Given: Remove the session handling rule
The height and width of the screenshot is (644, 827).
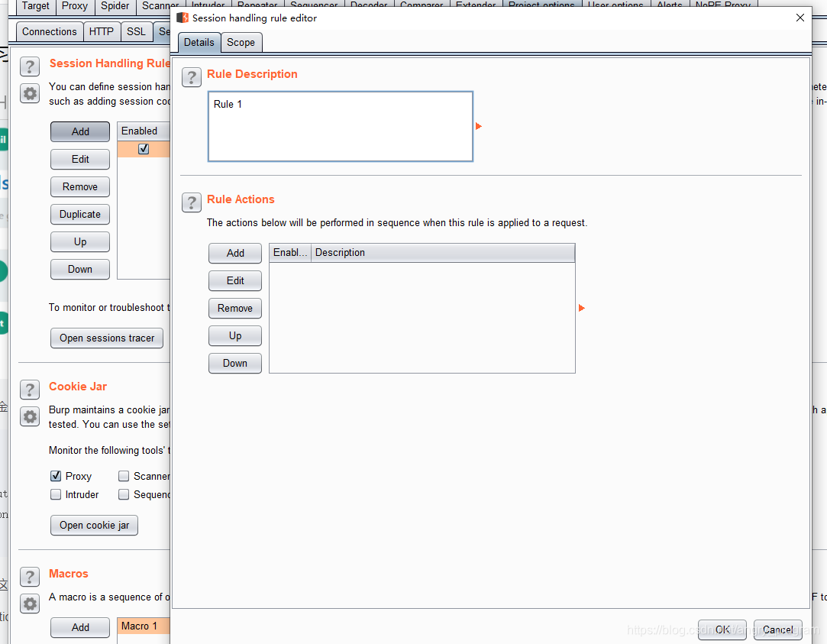Looking at the screenshot, I should click(x=80, y=186).
